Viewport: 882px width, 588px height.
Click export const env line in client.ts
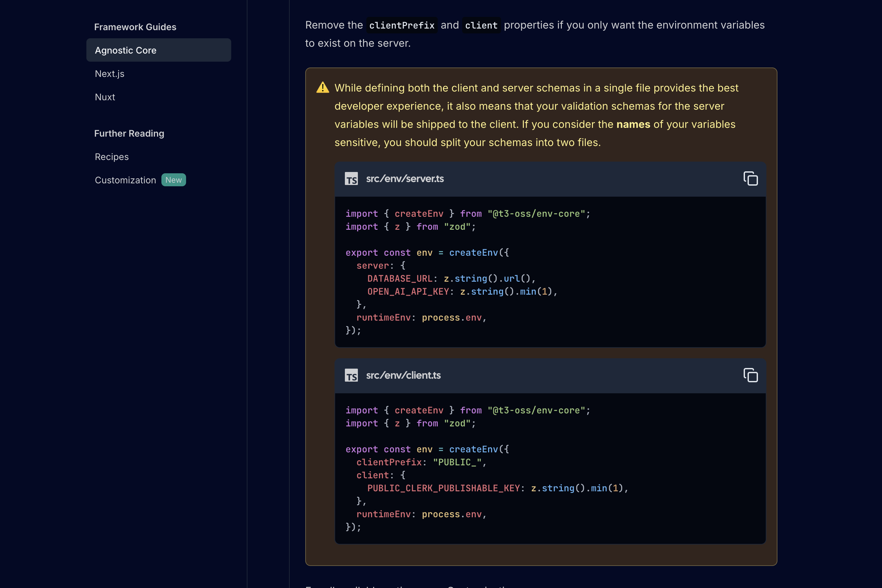[x=427, y=449]
